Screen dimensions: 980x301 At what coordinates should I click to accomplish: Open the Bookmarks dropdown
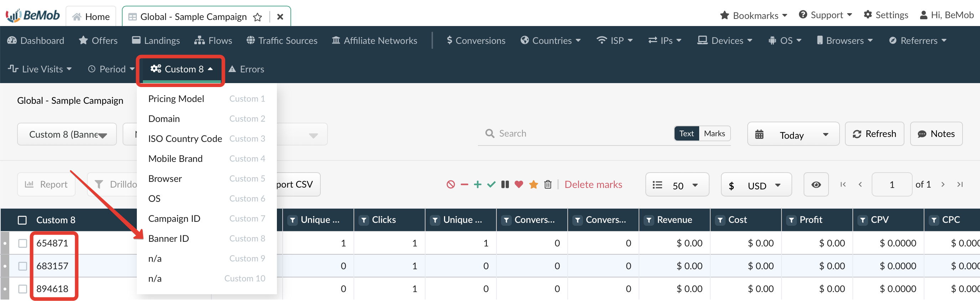coord(754,16)
